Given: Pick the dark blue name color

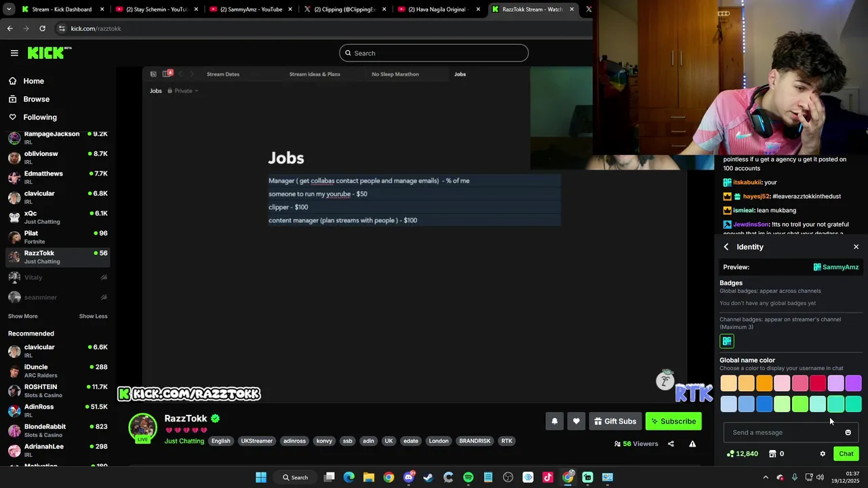Looking at the screenshot, I should coord(764,404).
